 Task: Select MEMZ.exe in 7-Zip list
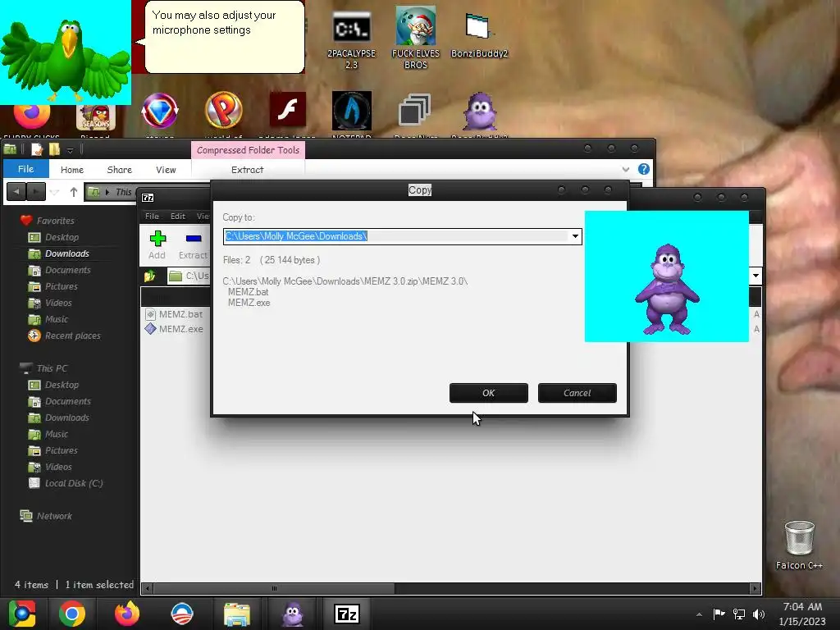175,329
